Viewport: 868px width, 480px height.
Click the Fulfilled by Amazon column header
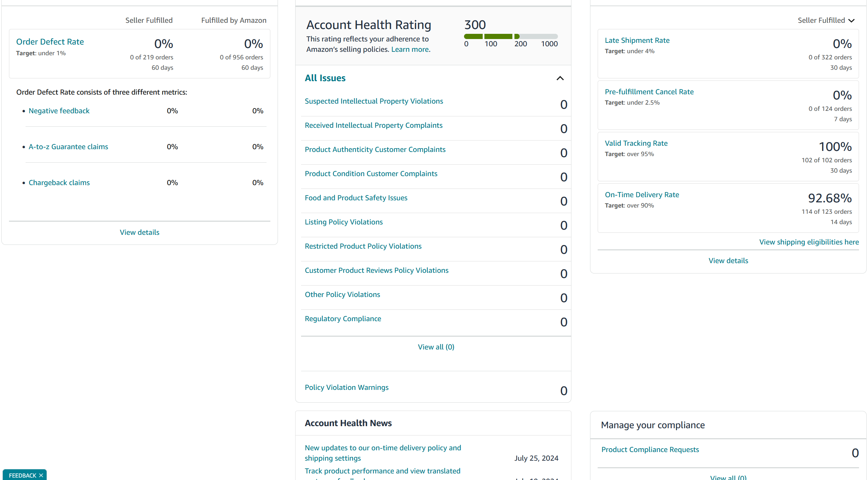tap(234, 20)
